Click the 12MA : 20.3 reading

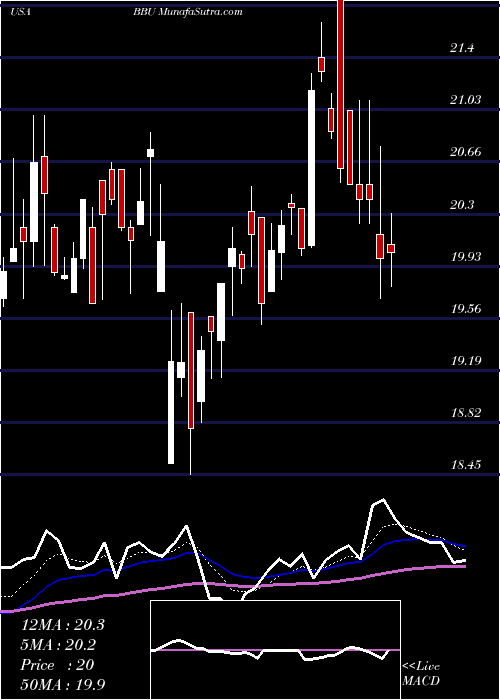(63, 625)
